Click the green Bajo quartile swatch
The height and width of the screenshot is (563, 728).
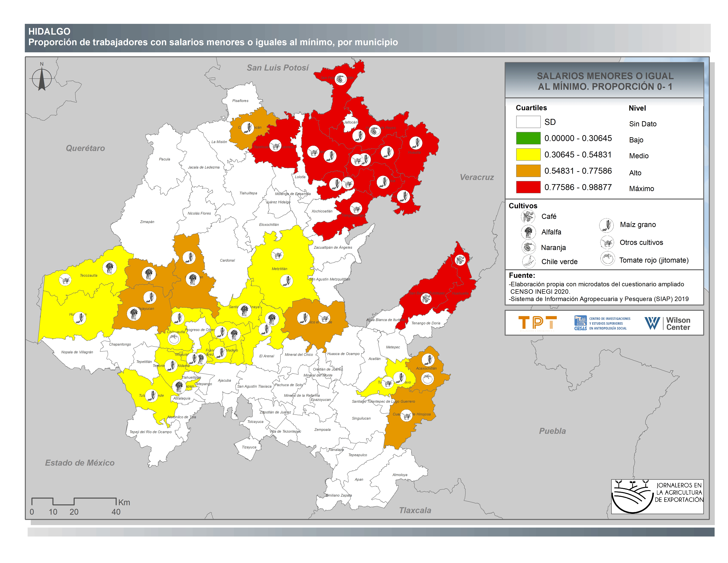[x=528, y=138]
